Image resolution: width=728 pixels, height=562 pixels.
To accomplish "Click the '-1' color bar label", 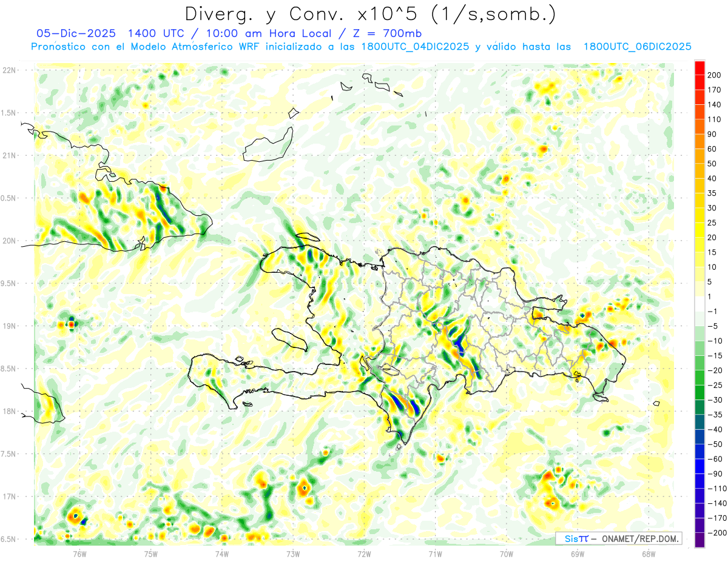I will tap(713, 312).
